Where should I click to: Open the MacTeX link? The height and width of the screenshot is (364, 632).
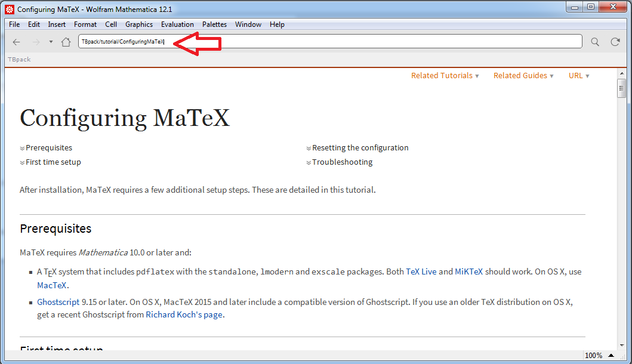click(x=51, y=285)
